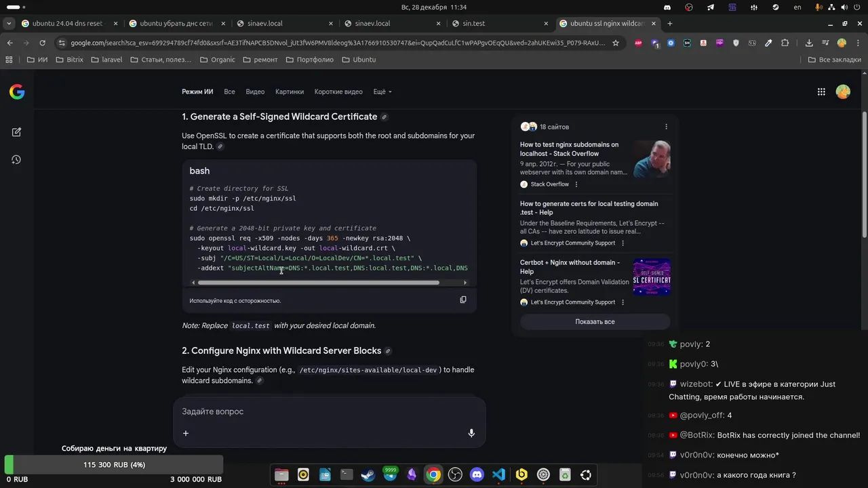Screen dimensions: 868x488
Task: Open the Chrome media controls icon
Action: point(825,43)
